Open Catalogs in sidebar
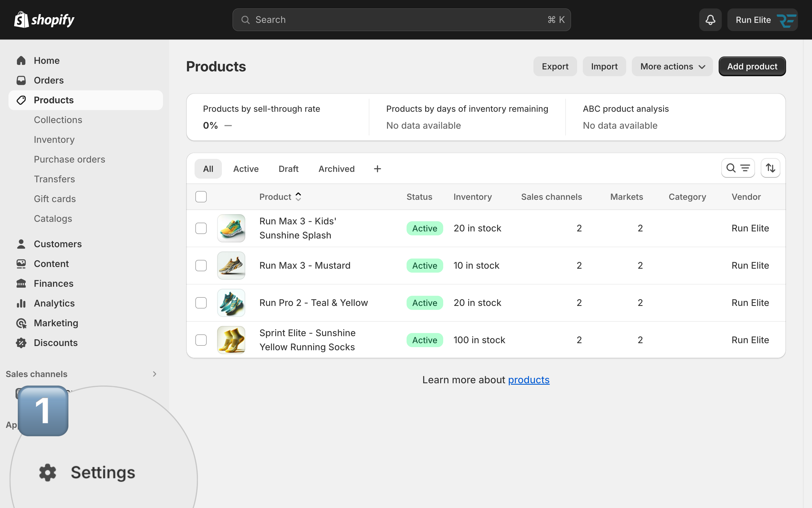This screenshot has height=508, width=812. (53, 219)
